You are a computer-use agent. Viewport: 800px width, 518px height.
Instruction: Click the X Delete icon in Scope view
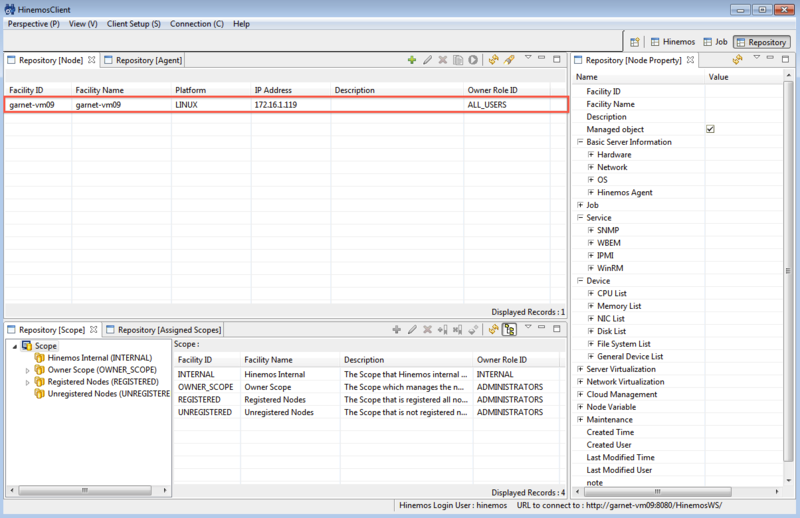point(428,330)
